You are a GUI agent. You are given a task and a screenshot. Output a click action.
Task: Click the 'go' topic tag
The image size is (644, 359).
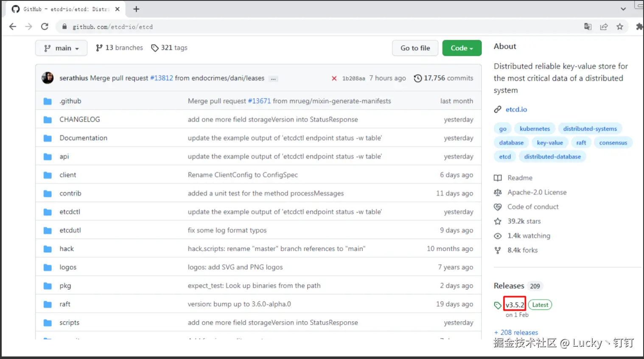tap(503, 129)
